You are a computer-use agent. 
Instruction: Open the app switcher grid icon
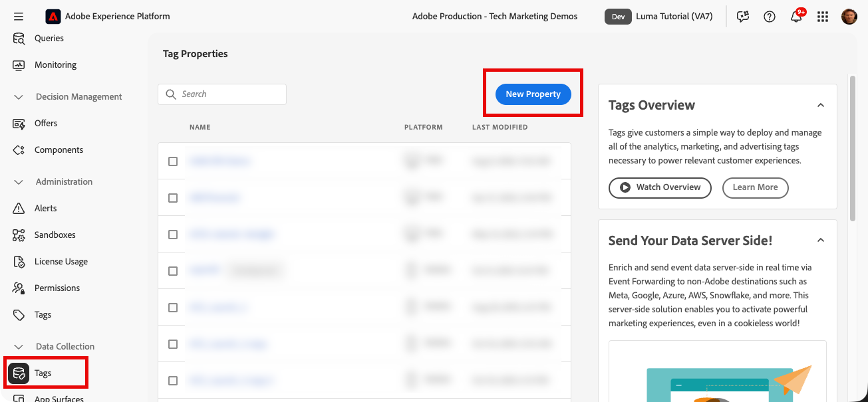tap(823, 17)
